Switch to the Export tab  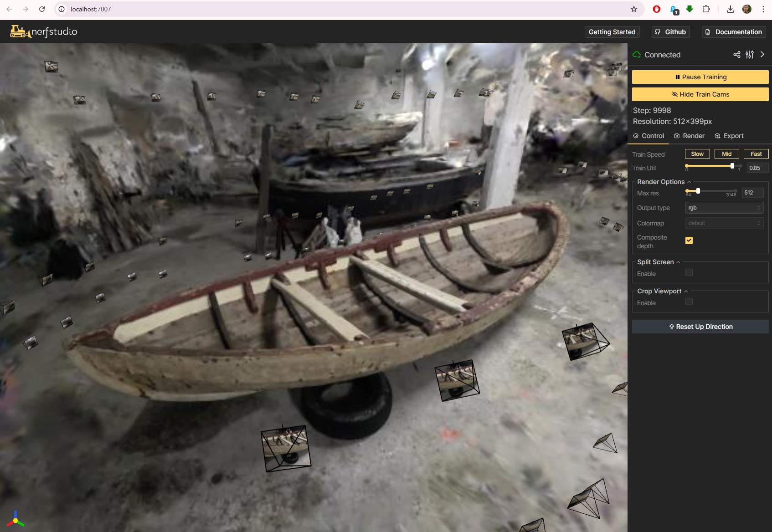(x=729, y=136)
